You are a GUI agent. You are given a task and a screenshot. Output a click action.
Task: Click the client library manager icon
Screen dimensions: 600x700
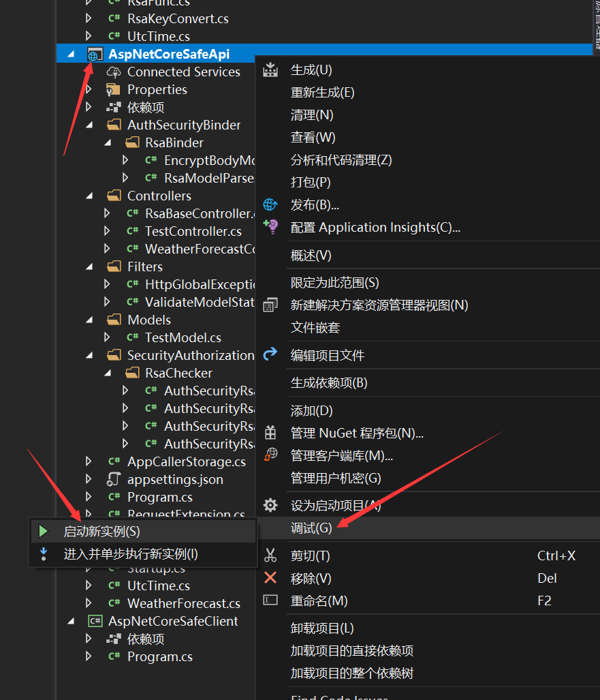(x=270, y=455)
